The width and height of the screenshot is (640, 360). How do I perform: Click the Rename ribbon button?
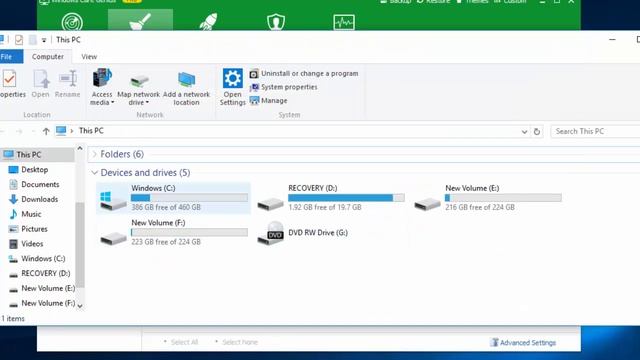[67, 84]
